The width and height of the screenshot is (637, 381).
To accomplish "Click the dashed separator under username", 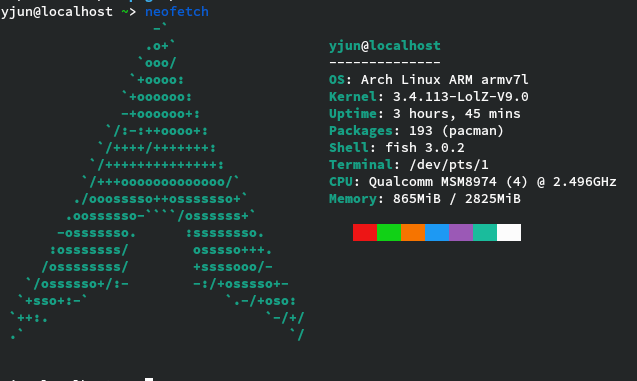I will coord(385,63).
